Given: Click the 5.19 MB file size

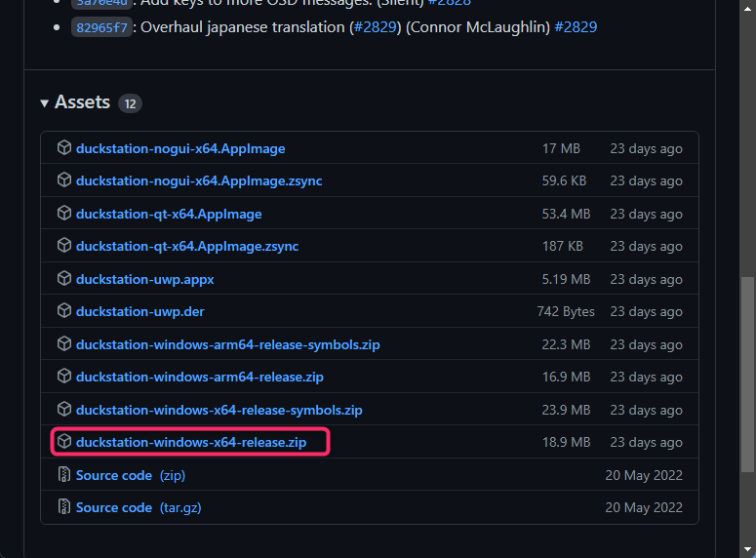Looking at the screenshot, I should [566, 279].
